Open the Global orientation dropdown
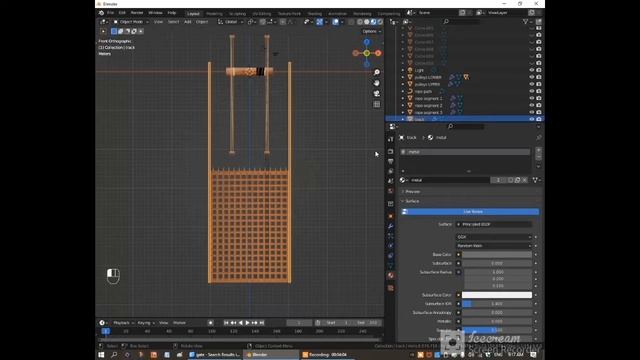This screenshot has height=360, width=640. [x=230, y=22]
